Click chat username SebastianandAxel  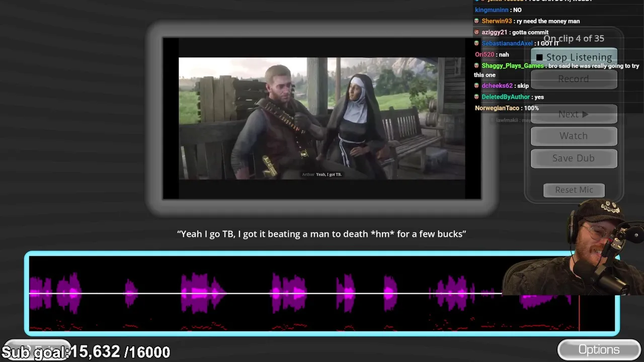point(507,43)
